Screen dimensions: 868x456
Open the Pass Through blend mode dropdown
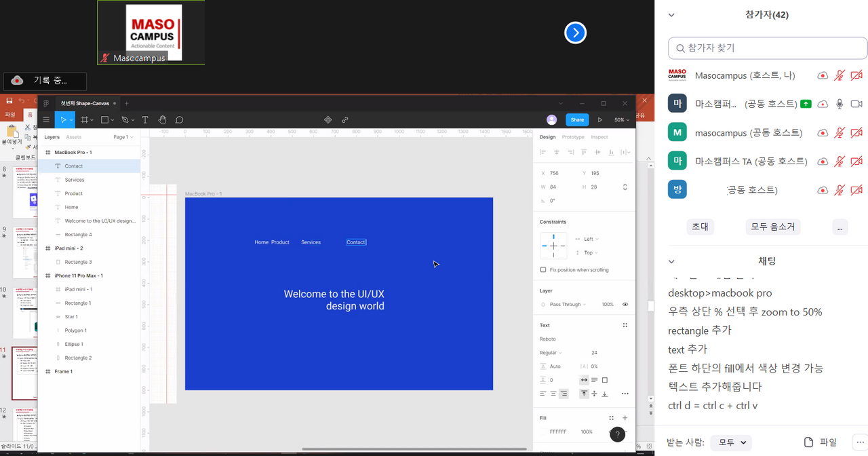(x=568, y=305)
